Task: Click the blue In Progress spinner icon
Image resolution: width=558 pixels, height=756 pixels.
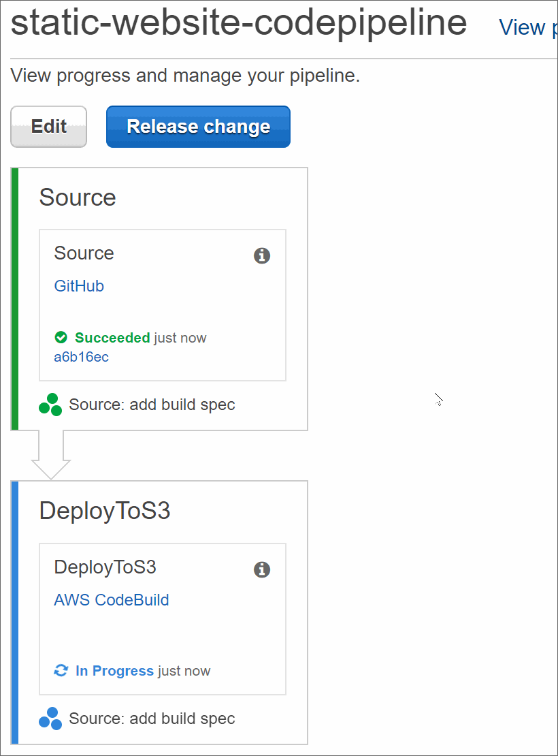Action: pyautogui.click(x=61, y=671)
